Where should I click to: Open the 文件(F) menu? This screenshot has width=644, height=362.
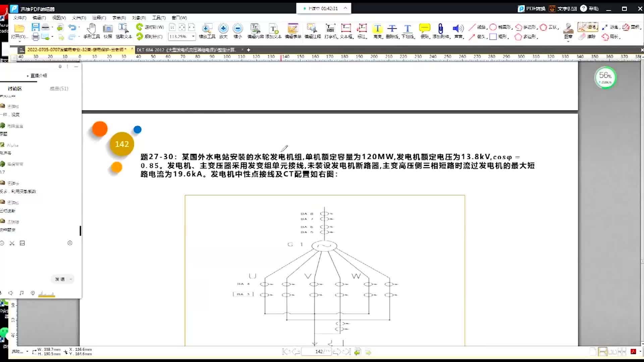(x=20, y=18)
